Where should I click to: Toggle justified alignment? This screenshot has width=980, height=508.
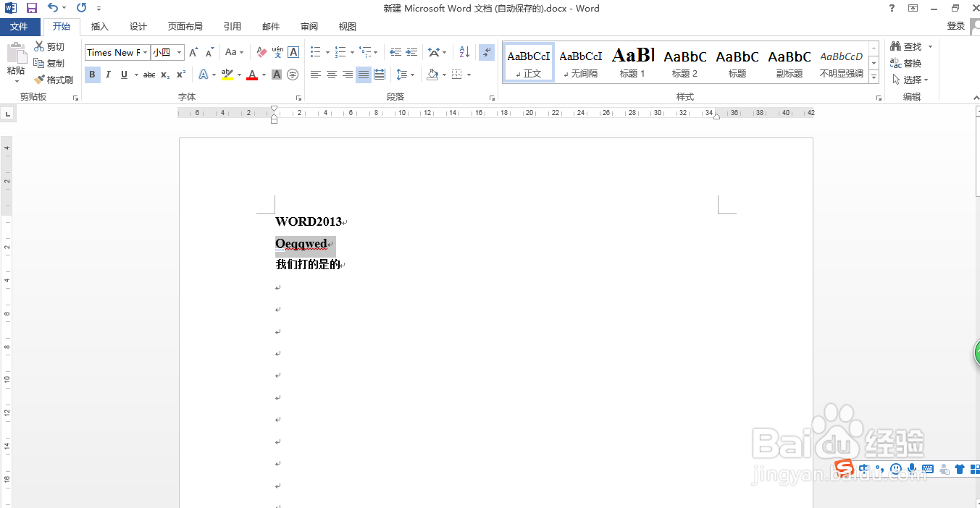[364, 75]
